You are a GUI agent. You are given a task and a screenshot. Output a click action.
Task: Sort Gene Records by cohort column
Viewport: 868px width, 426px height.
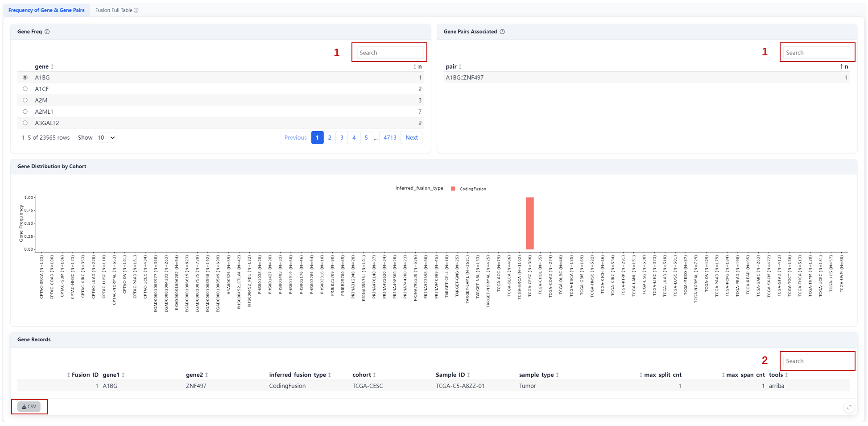(364, 375)
